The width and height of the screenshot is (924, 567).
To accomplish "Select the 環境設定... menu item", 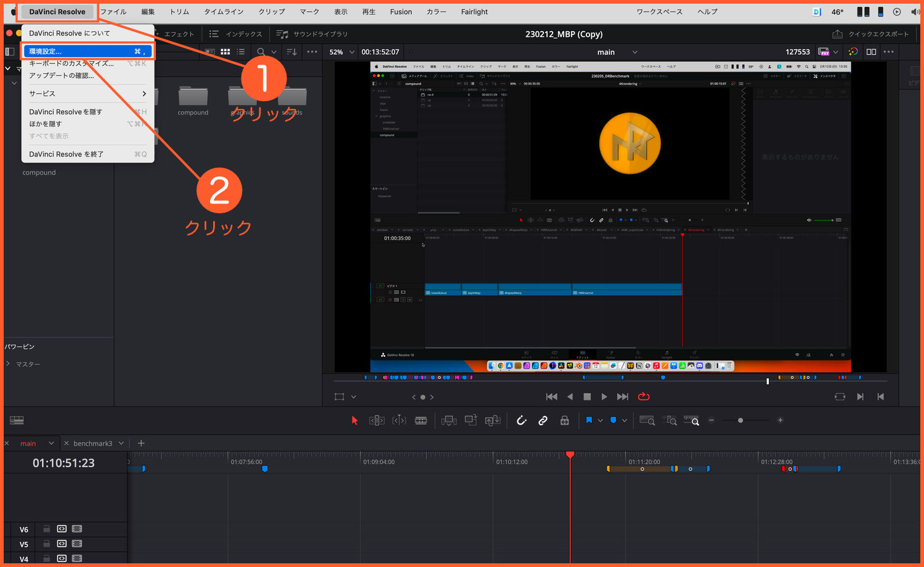I will [x=87, y=51].
